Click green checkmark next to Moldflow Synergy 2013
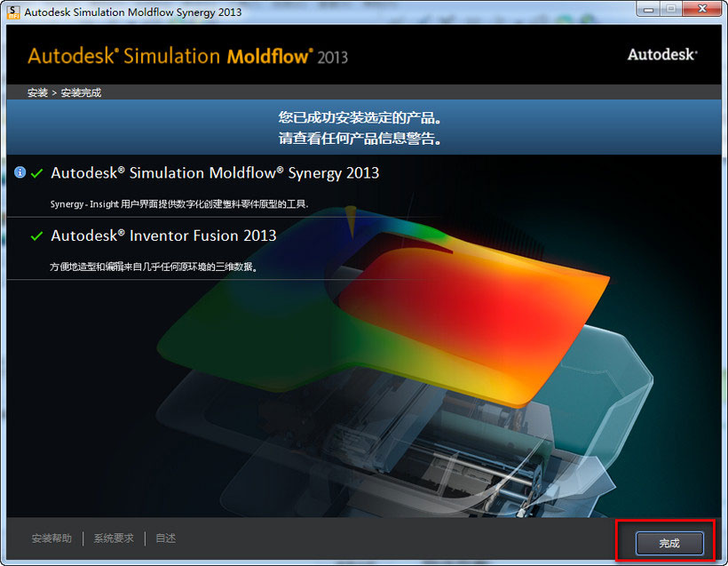Screen dimensions: 728x566 [36, 173]
